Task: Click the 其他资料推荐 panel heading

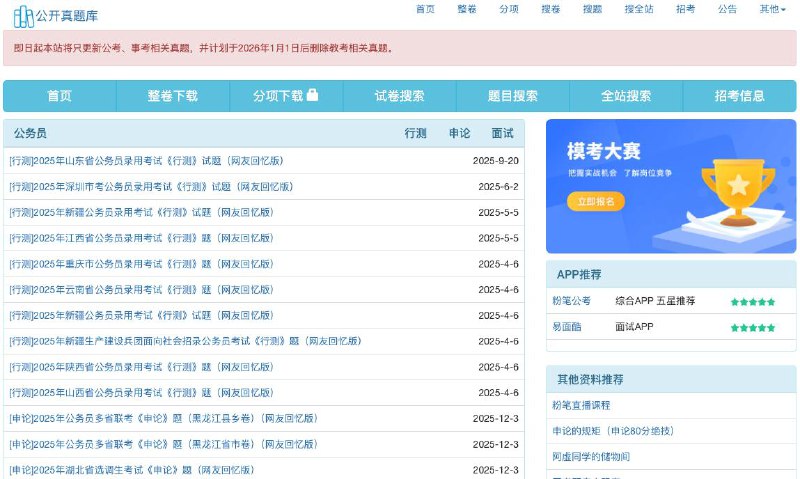Action: (590, 380)
